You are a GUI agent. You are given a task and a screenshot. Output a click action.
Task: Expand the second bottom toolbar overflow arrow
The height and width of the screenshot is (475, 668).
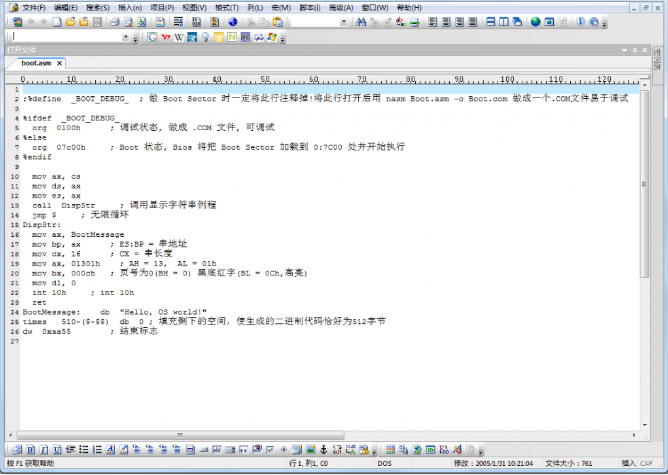(481, 452)
